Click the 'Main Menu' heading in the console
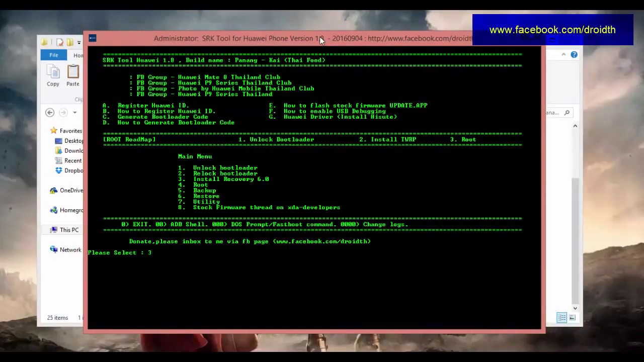 coord(195,156)
